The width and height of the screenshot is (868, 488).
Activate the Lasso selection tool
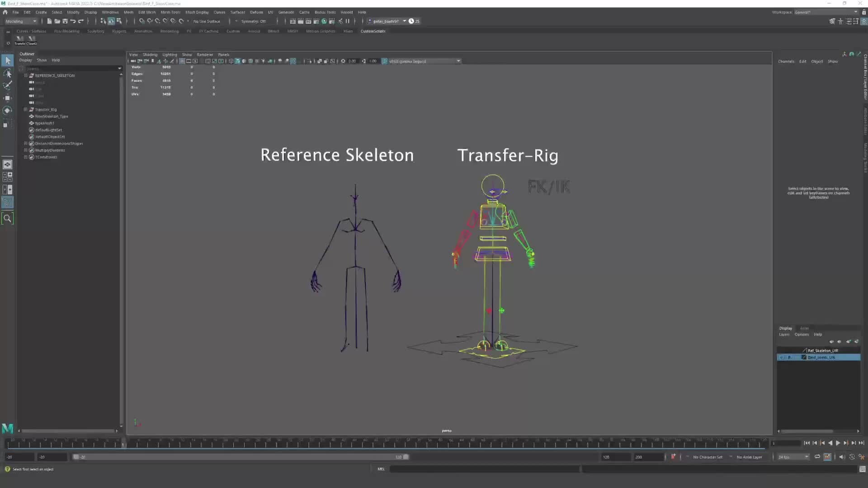7,73
